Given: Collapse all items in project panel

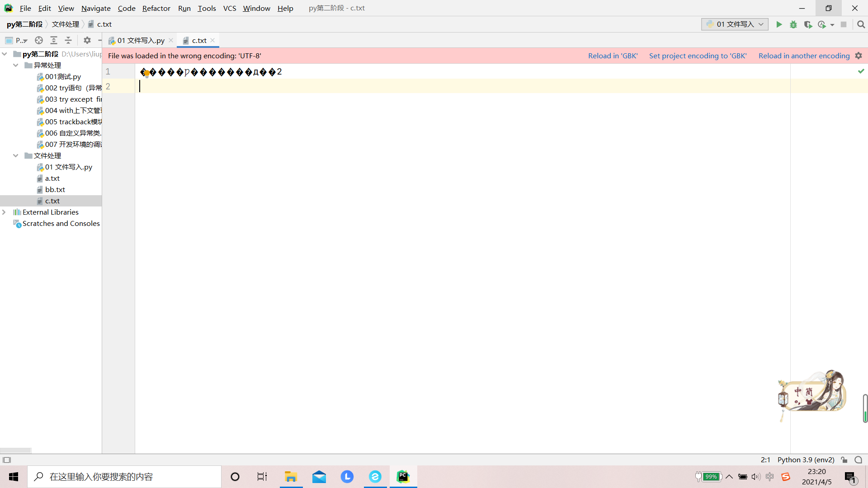Looking at the screenshot, I should pos(68,40).
